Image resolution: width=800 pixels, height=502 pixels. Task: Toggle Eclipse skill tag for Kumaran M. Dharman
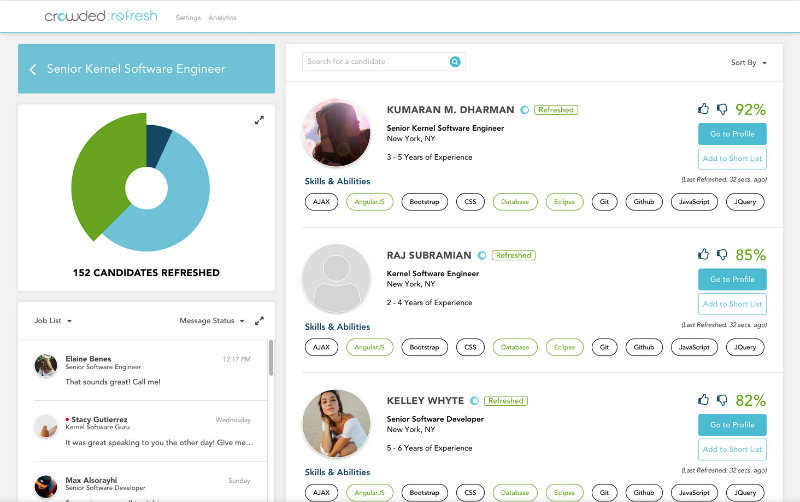pos(564,202)
